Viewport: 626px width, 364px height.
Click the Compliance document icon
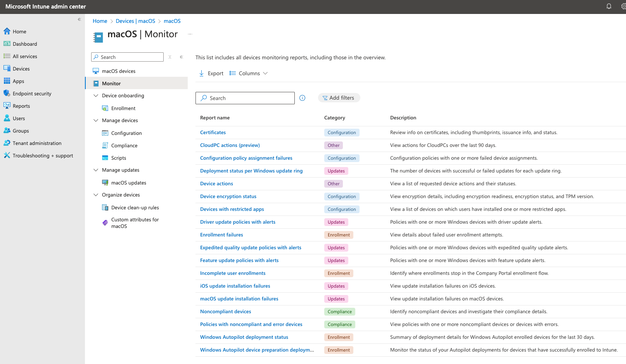pos(105,145)
